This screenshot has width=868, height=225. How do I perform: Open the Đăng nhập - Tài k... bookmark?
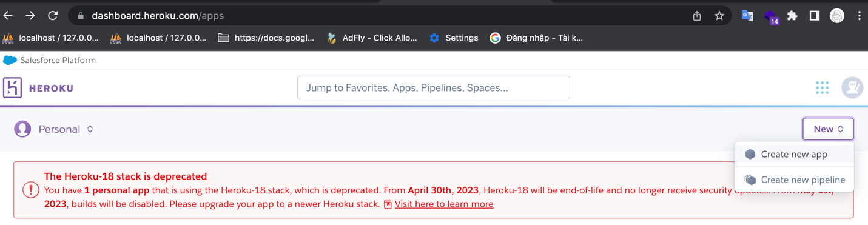pos(537,38)
